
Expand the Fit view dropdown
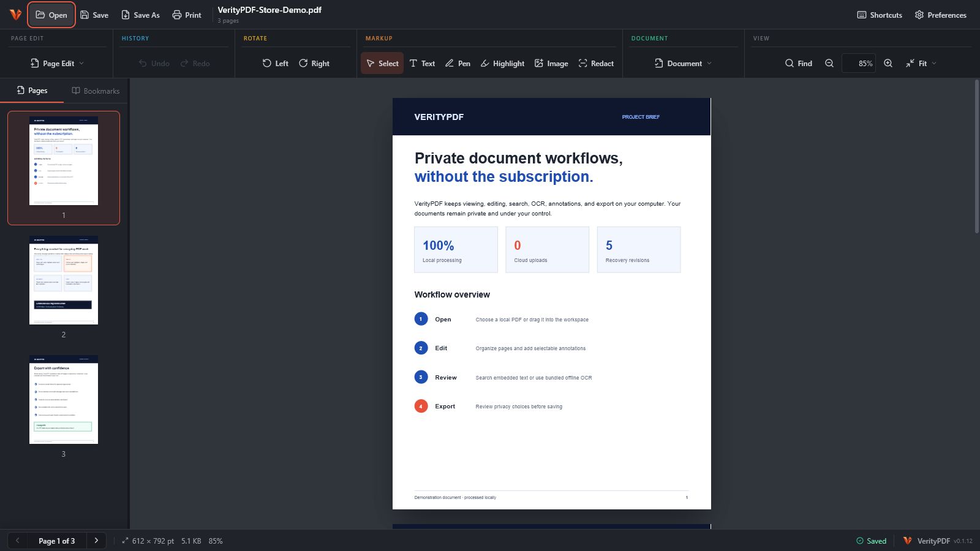pyautogui.click(x=921, y=63)
